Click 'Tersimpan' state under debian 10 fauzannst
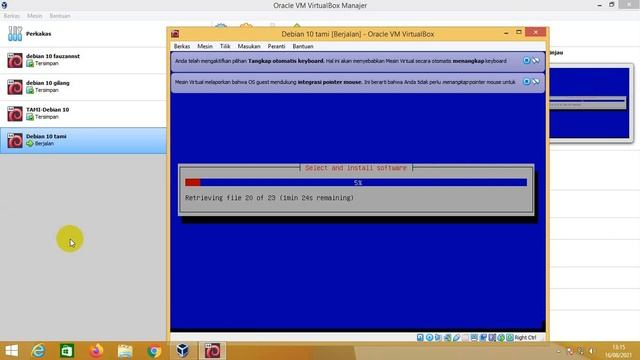 (47, 64)
